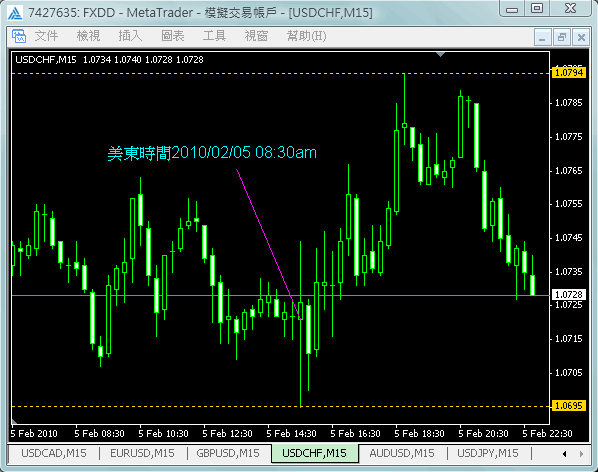Open the 工具 menu

click(x=214, y=36)
